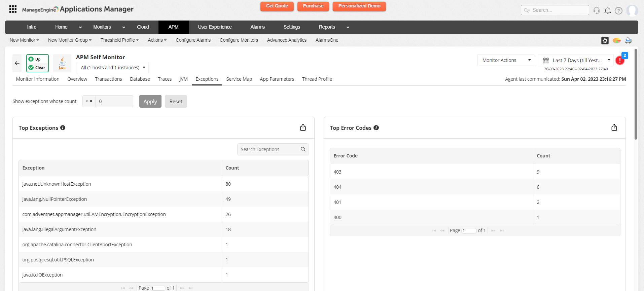The height and width of the screenshot is (291, 644).
Task: Go to previous page in Error Codes pager
Action: pos(442,231)
